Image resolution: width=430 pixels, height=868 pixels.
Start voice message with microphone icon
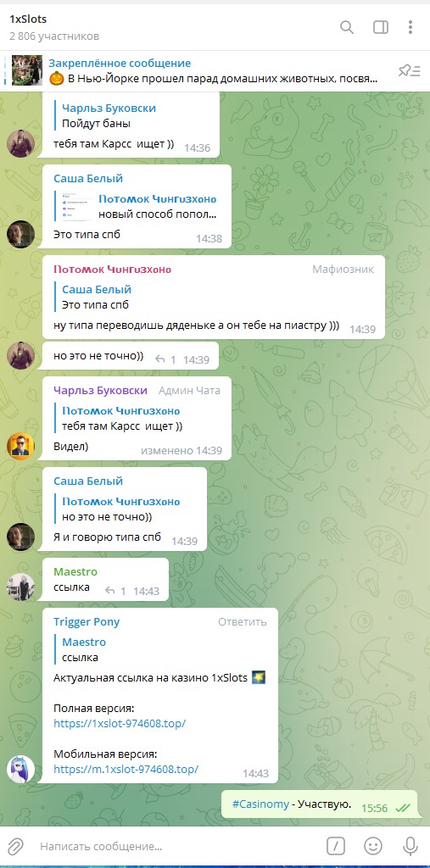pos(410,846)
